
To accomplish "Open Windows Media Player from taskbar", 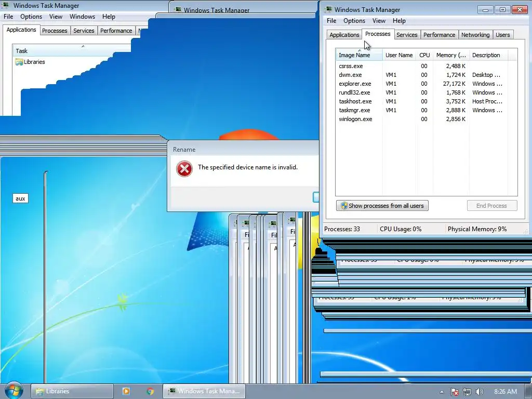I will [x=126, y=391].
